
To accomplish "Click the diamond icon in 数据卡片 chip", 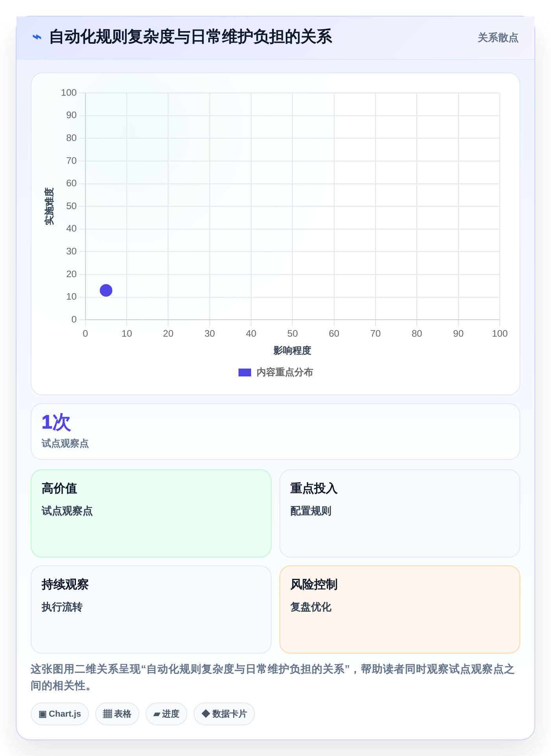I will 205,713.
